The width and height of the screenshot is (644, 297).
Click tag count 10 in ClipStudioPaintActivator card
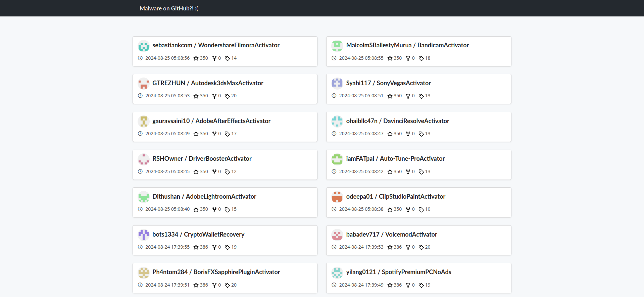[428, 209]
